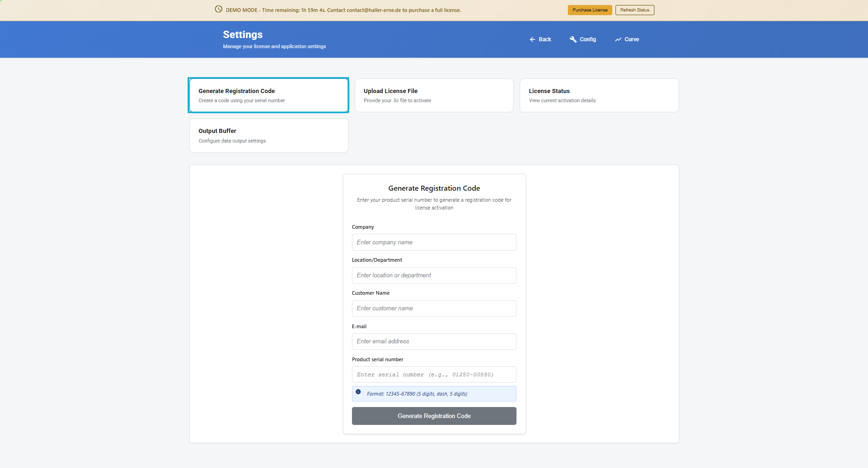The height and width of the screenshot is (468, 868).
Task: Focus the Customer Name field
Action: (434, 308)
